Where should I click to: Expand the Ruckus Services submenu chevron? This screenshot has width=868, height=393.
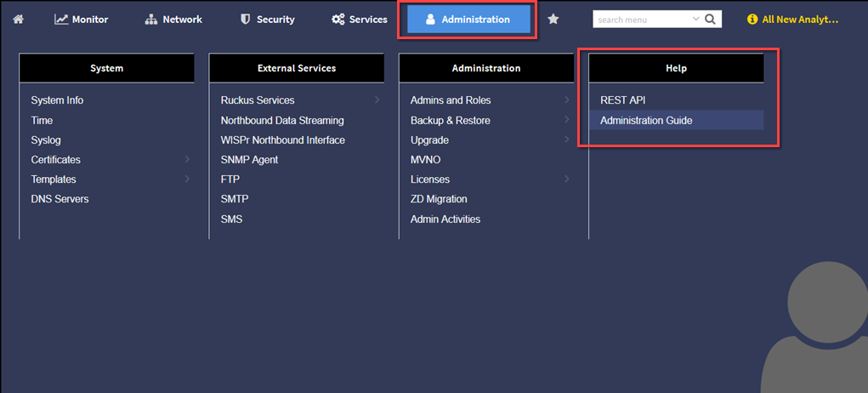coord(377,100)
